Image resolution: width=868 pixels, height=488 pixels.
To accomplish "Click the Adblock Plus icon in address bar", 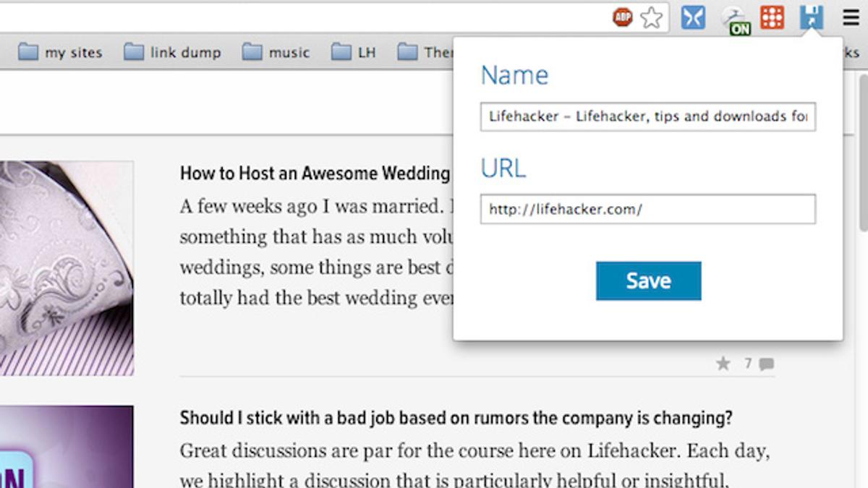I will pyautogui.click(x=622, y=17).
